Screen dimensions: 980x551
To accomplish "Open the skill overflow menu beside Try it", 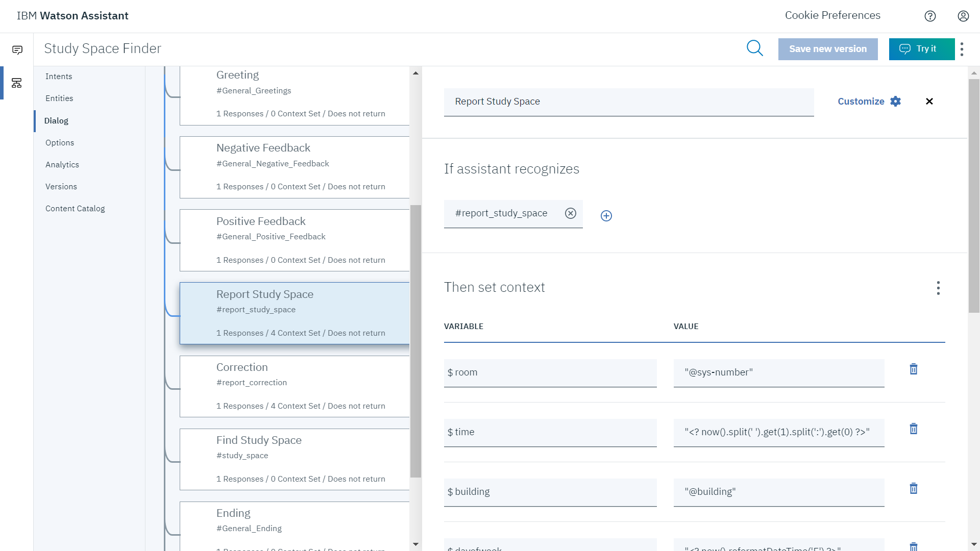I will coord(962,49).
